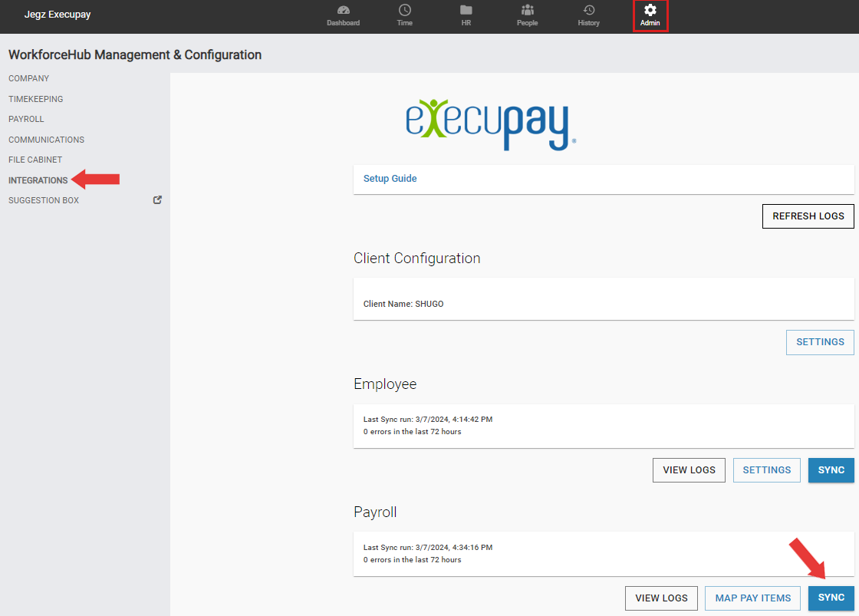The height and width of the screenshot is (616, 859).
Task: Start the Payroll SYNC
Action: (x=831, y=598)
